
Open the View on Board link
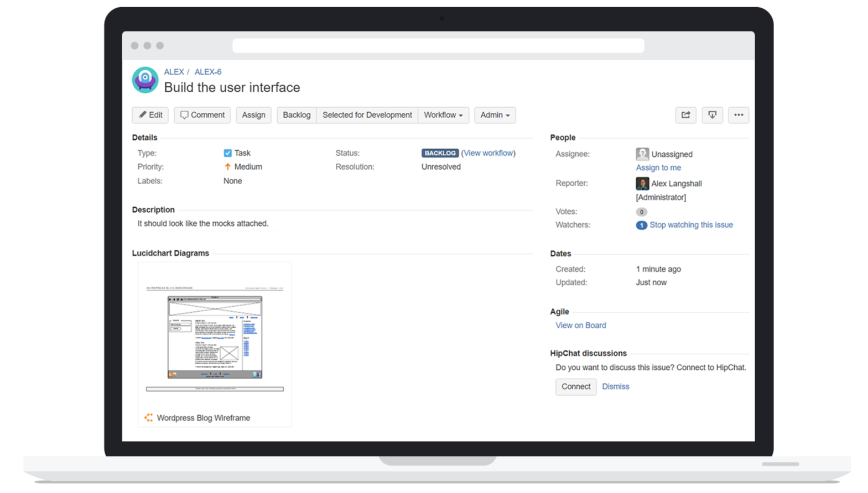[581, 326]
